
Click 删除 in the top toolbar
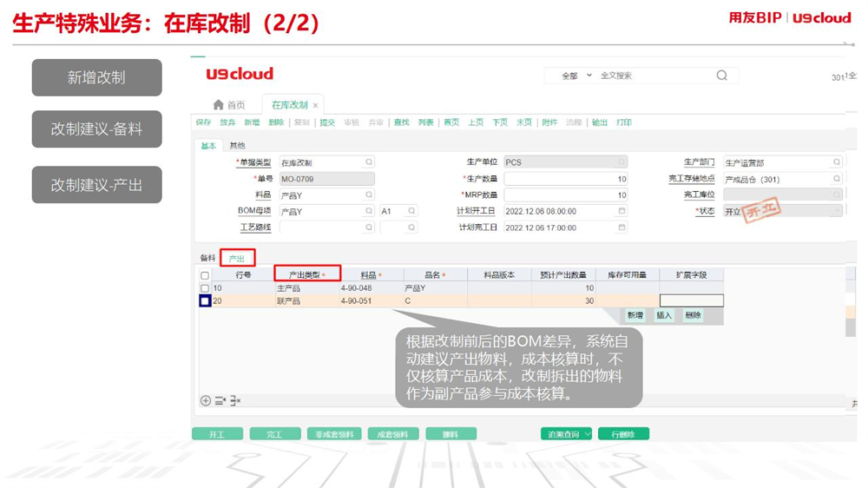(x=276, y=122)
